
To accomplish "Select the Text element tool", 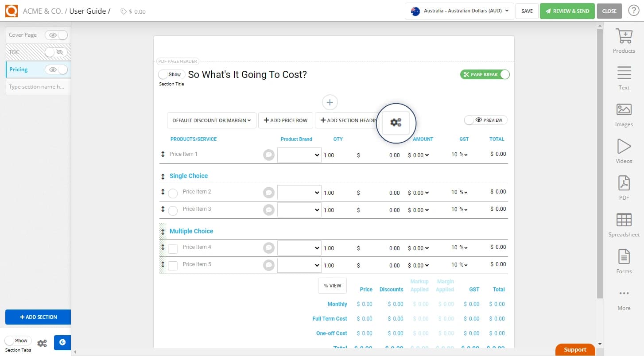I will pos(624,77).
